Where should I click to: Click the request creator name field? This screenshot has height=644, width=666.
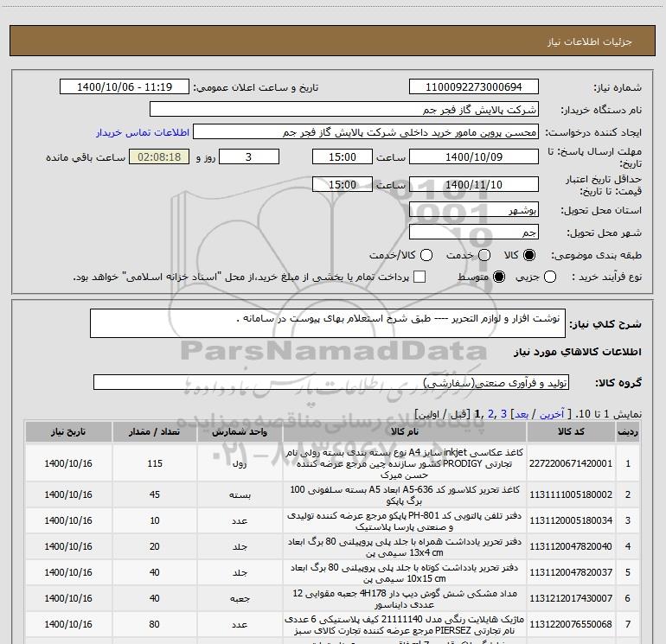point(366,132)
